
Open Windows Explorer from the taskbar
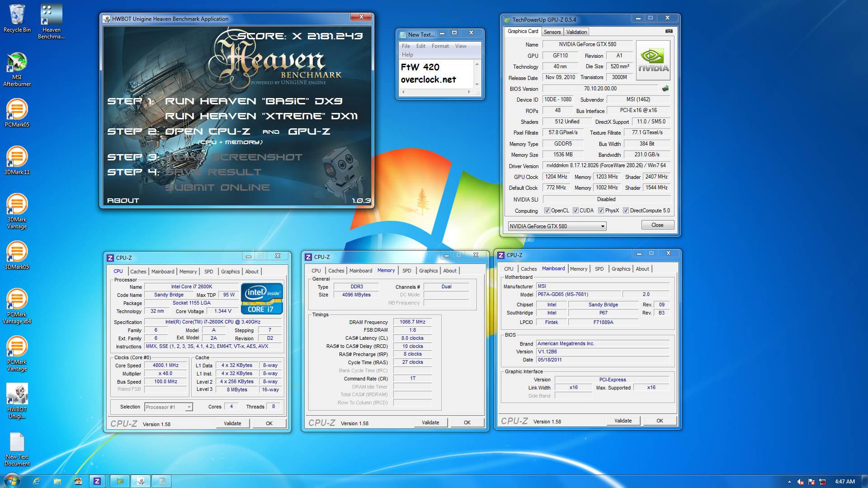pyautogui.click(x=57, y=481)
